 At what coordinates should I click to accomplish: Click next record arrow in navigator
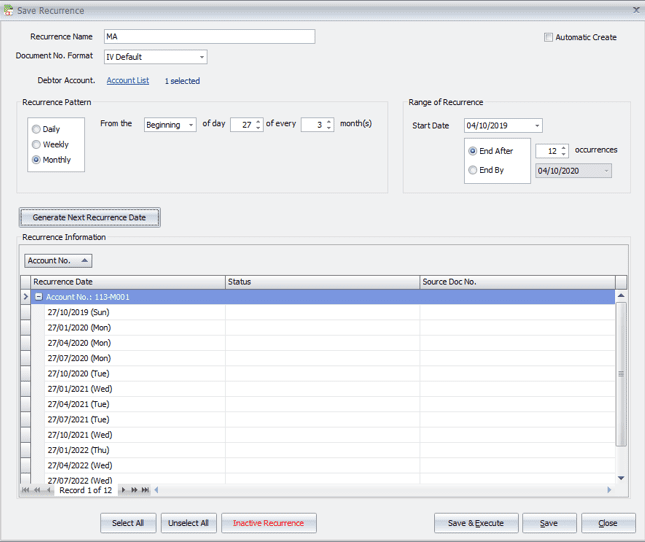[125, 490]
